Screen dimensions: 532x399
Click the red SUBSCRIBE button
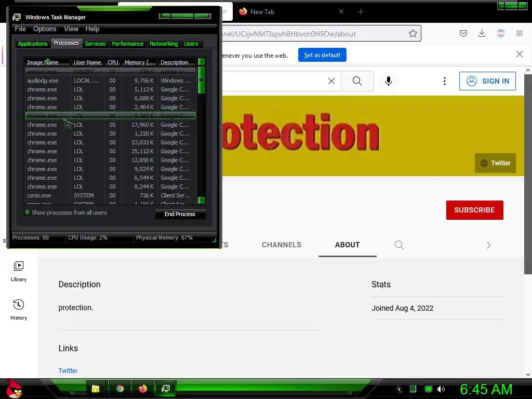tap(475, 210)
